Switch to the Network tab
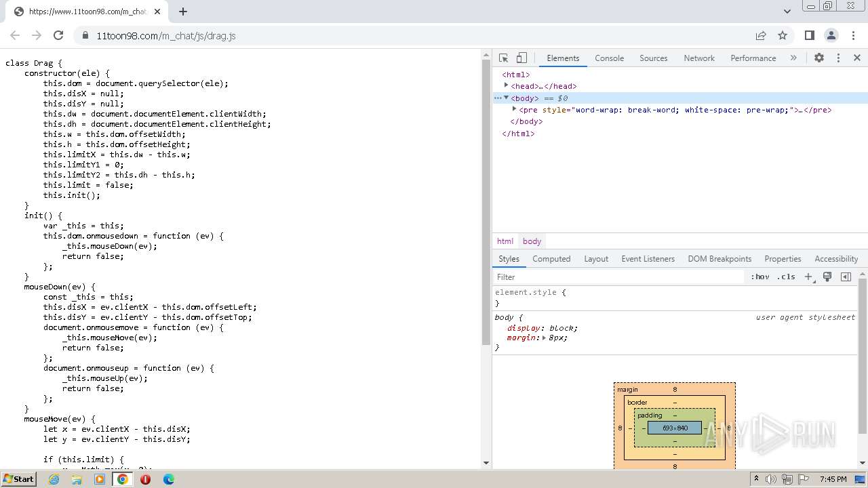Image resolution: width=868 pixels, height=488 pixels. [x=699, y=58]
